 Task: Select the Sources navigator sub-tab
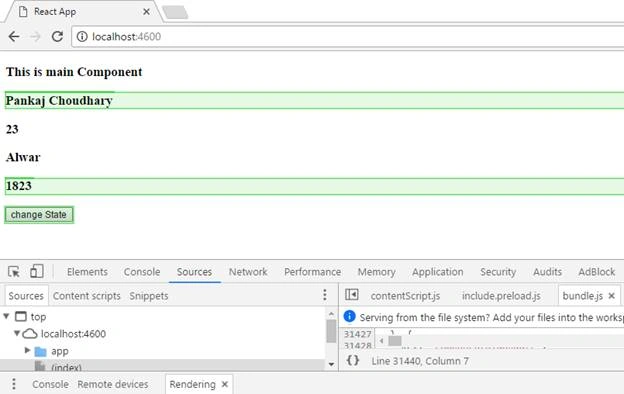26,296
